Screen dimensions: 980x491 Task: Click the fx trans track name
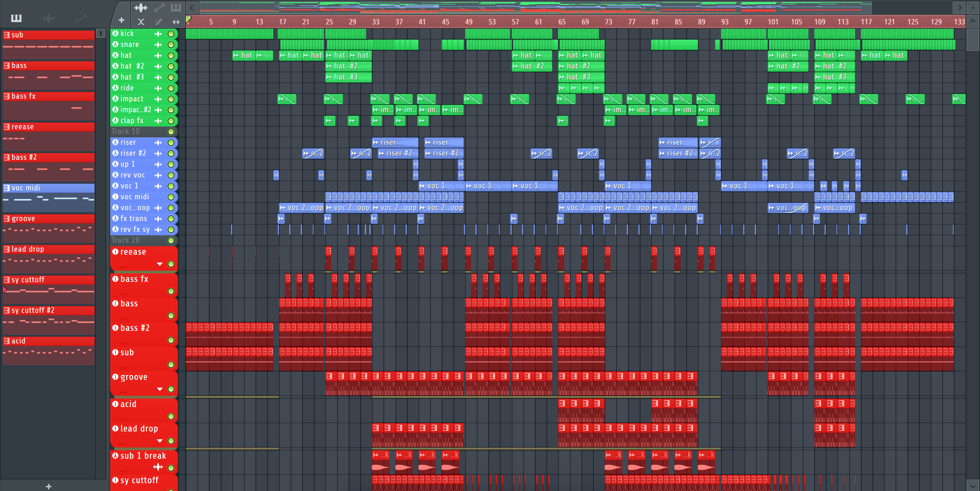133,219
